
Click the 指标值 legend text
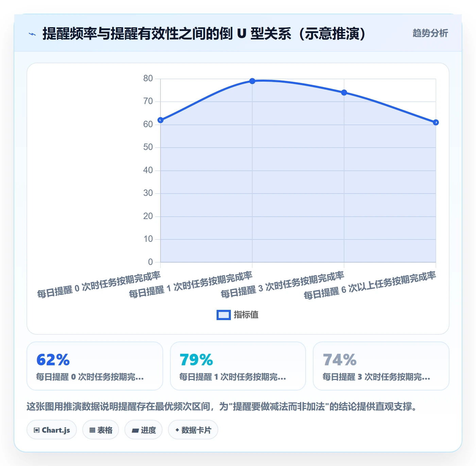(246, 315)
